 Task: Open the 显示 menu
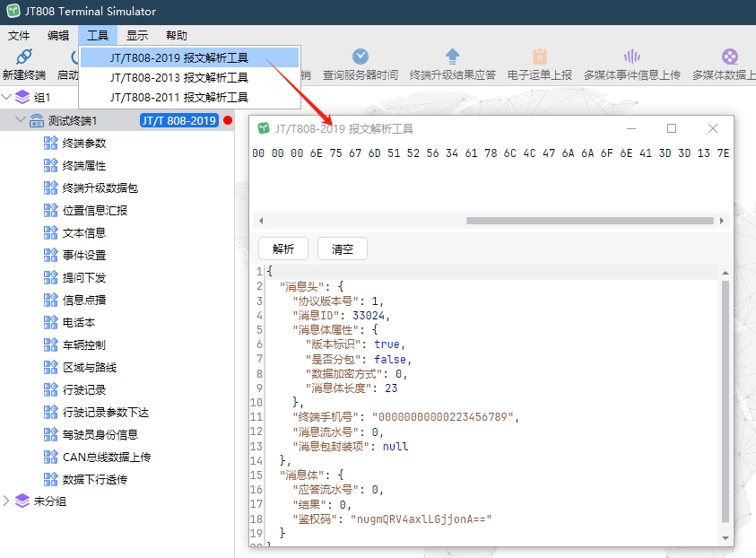138,35
